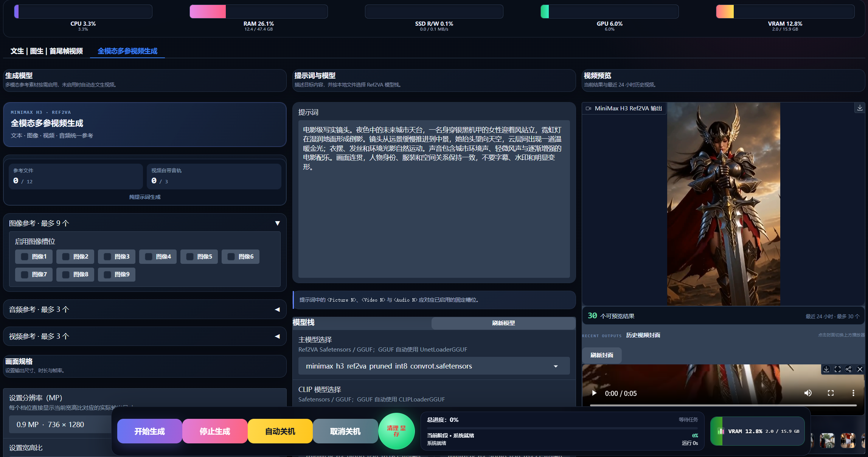The image size is (868, 457).
Task: Check the 图像4 image slot
Action: tap(149, 257)
